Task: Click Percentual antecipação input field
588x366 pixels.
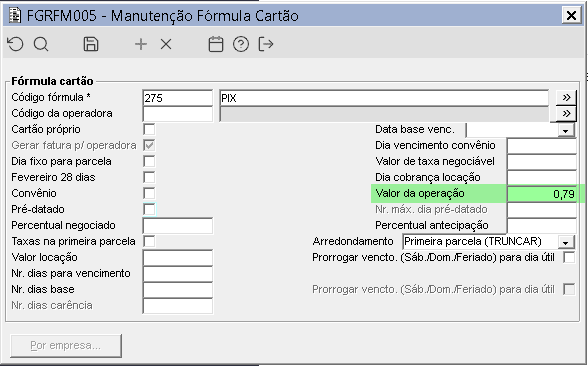Action: click(x=542, y=226)
